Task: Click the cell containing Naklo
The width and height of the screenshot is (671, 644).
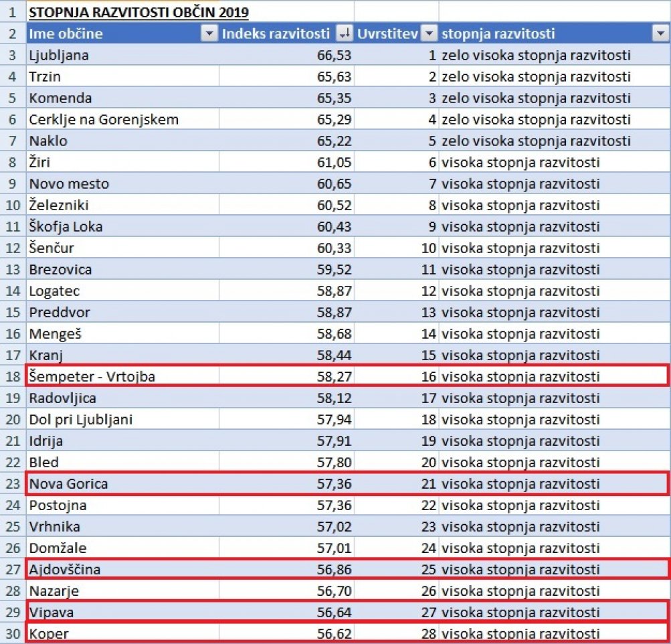Action: (x=123, y=141)
